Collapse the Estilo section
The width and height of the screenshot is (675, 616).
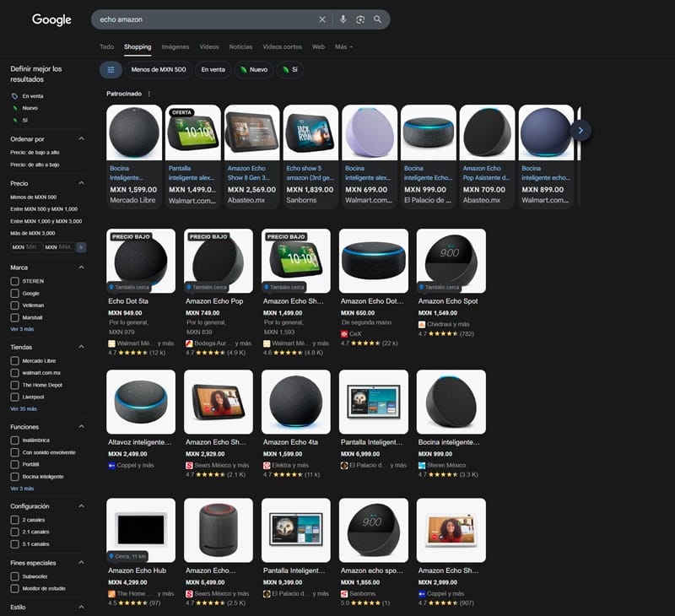(x=81, y=607)
